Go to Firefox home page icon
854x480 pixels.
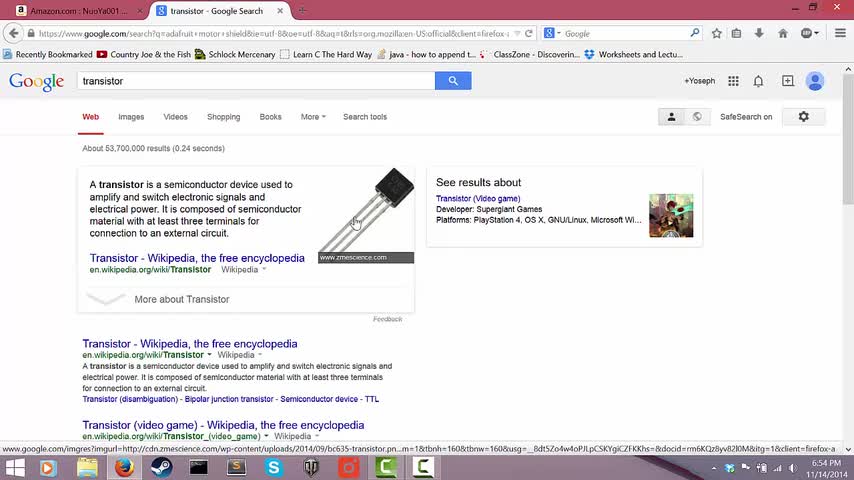783,33
